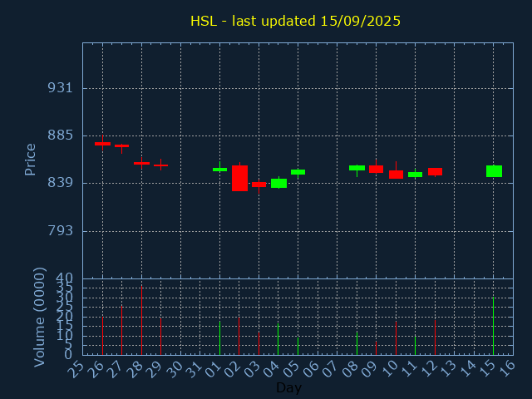Click the red volume bar for day 26

coord(102,336)
